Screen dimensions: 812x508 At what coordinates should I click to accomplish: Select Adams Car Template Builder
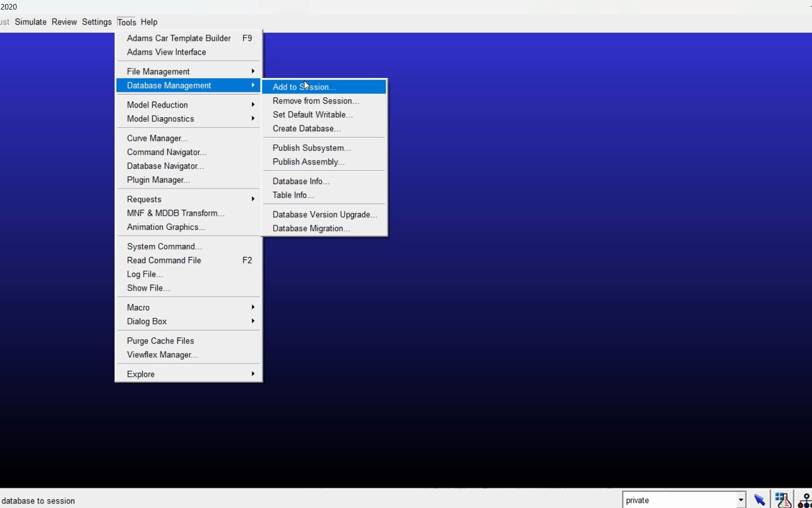188,38
